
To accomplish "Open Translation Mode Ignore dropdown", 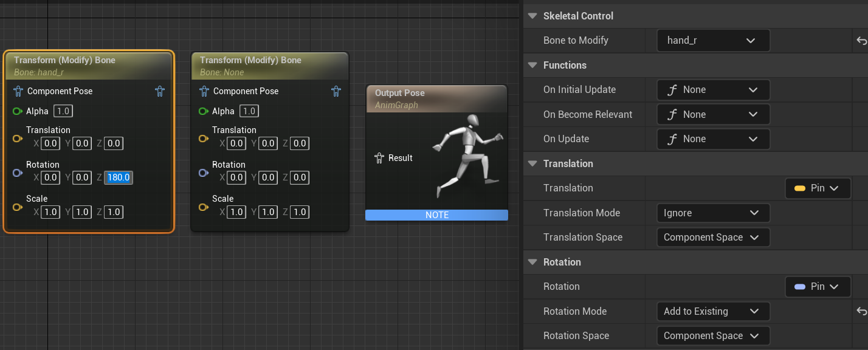I will coord(714,213).
